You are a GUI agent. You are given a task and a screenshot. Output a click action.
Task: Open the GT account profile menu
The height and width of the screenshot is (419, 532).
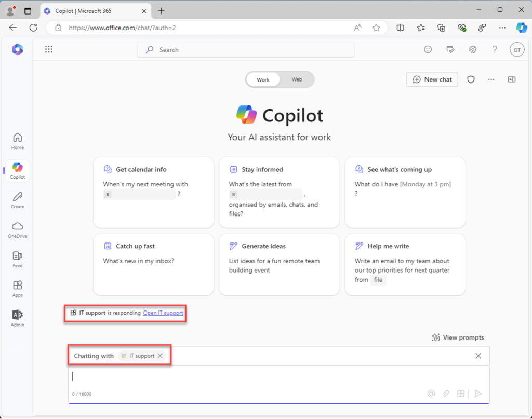(516, 49)
